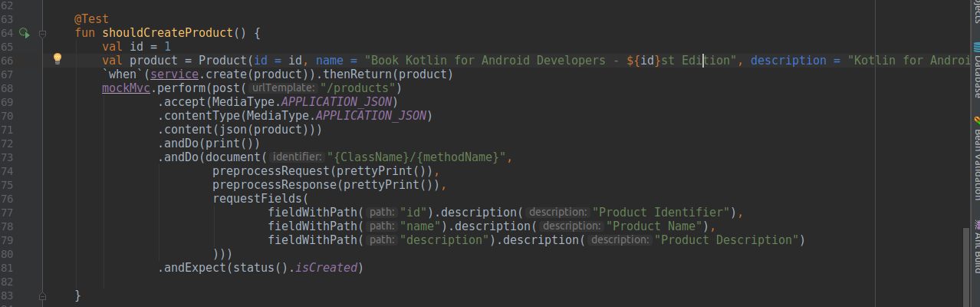
Task: Click line number 64 in the gutter
Action: [7, 33]
